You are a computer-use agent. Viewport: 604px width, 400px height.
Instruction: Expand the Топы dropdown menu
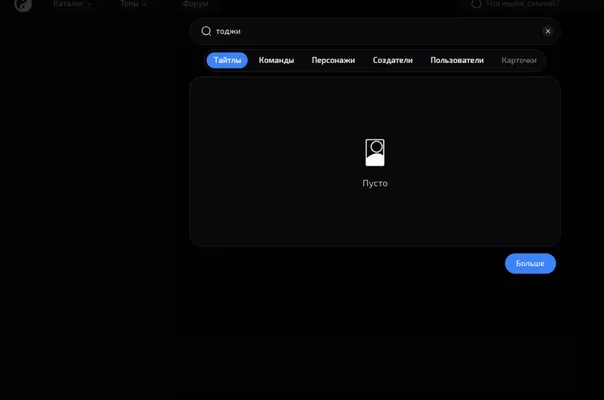pos(133,4)
